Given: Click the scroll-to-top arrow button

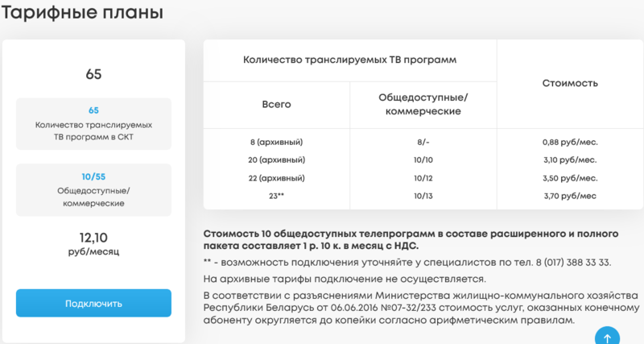Looking at the screenshot, I should [608, 337].
